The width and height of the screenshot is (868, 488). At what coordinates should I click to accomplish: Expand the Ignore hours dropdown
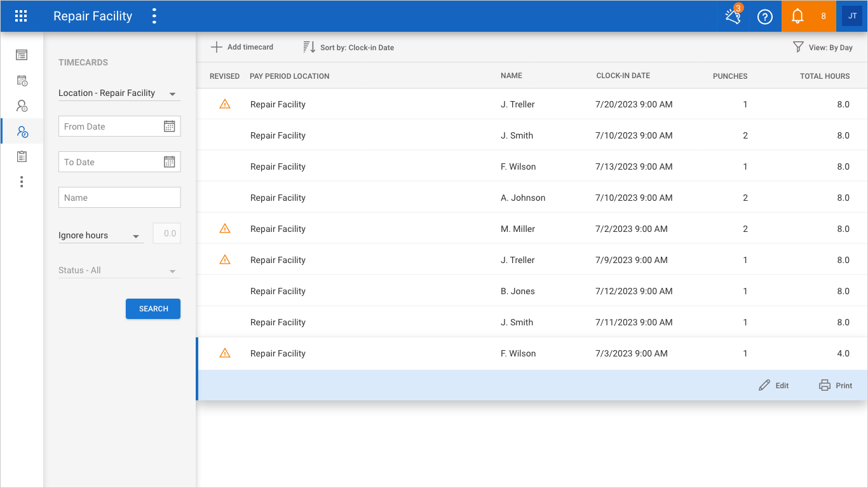pos(101,236)
